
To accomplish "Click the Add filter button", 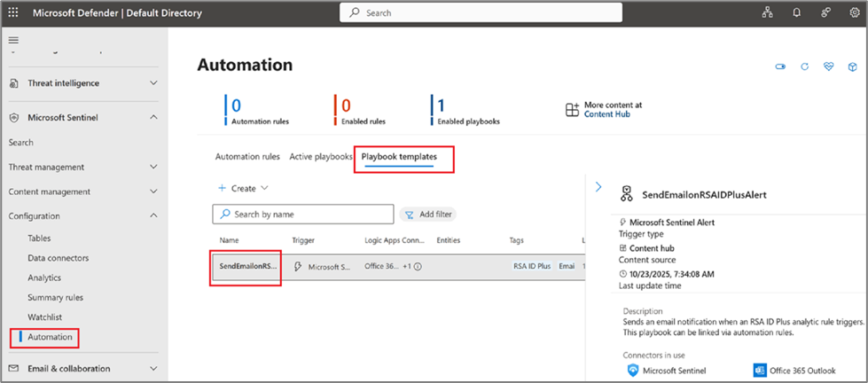I will point(428,215).
